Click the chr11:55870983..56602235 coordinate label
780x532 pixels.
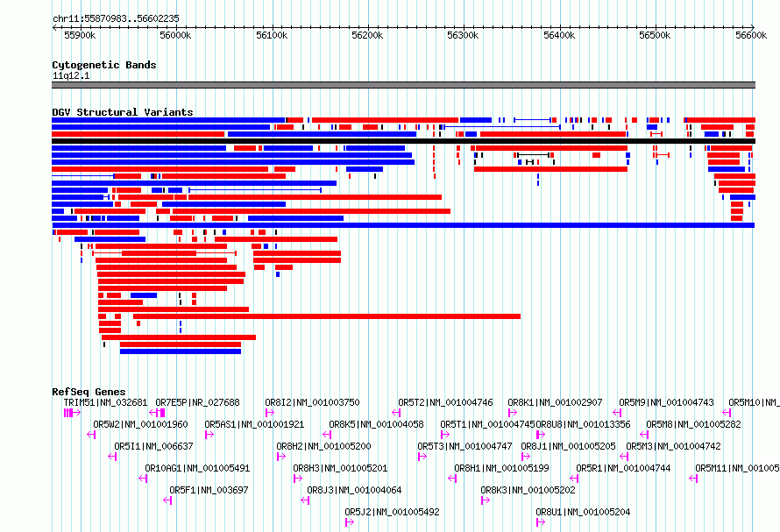click(116, 18)
